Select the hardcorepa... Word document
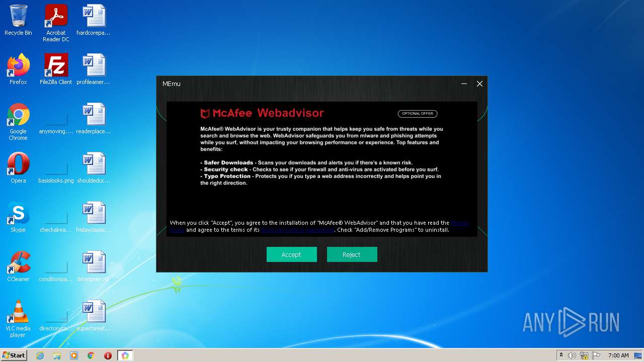Screen dimensions: 644x362 click(x=94, y=20)
